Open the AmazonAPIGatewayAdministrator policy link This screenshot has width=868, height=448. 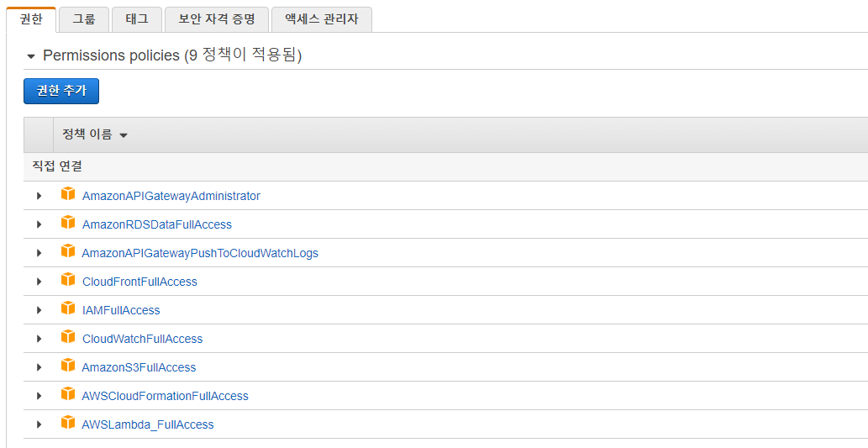point(171,196)
